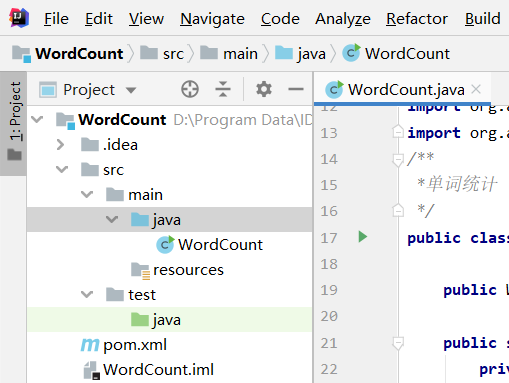Open the Navigate menu
The width and height of the screenshot is (509, 383).
click(x=212, y=19)
